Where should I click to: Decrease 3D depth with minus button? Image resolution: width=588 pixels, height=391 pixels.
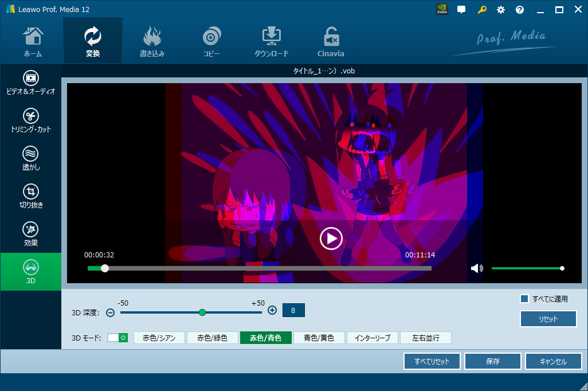coord(111,312)
